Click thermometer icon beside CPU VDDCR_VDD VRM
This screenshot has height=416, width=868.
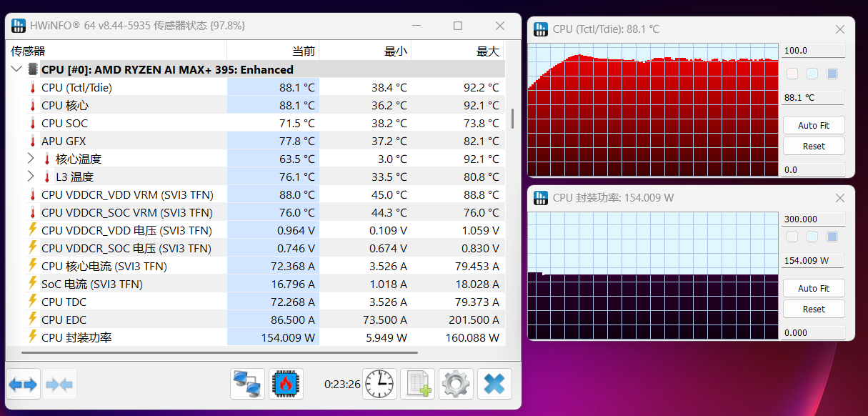32,194
